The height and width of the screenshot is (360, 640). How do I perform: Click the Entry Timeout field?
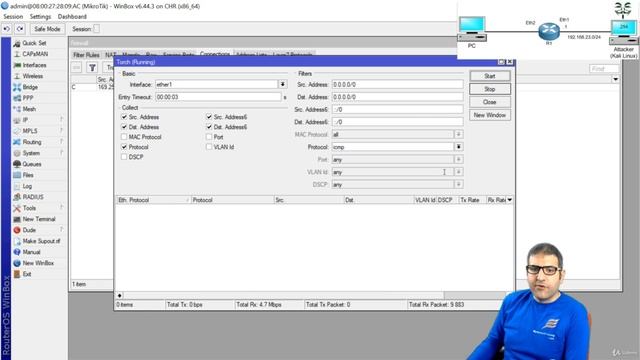click(218, 97)
